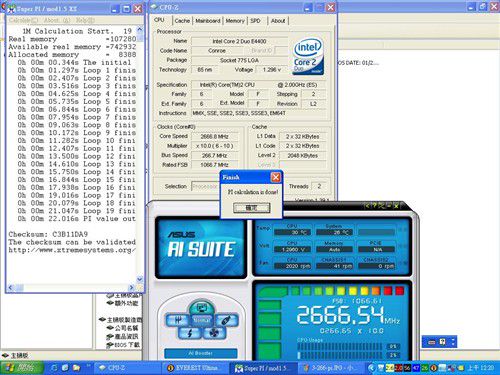Close the AI Suite panel with X
Viewport: 500px width, 375px height.
(x=396, y=206)
